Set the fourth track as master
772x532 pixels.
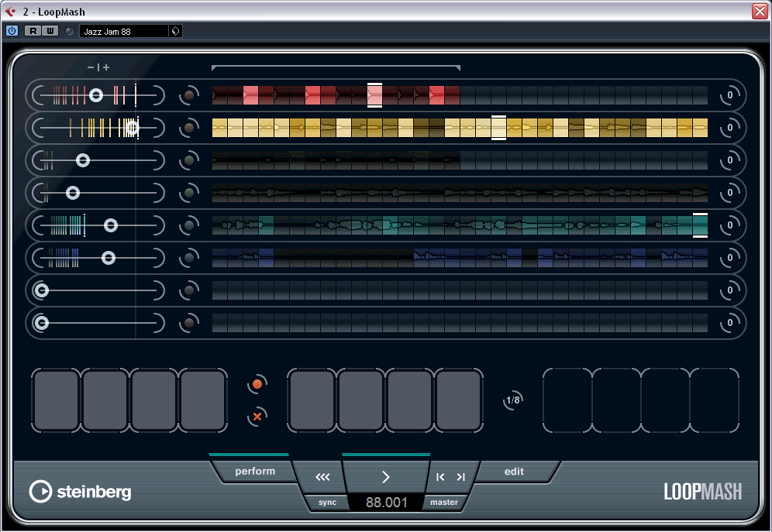tap(189, 193)
